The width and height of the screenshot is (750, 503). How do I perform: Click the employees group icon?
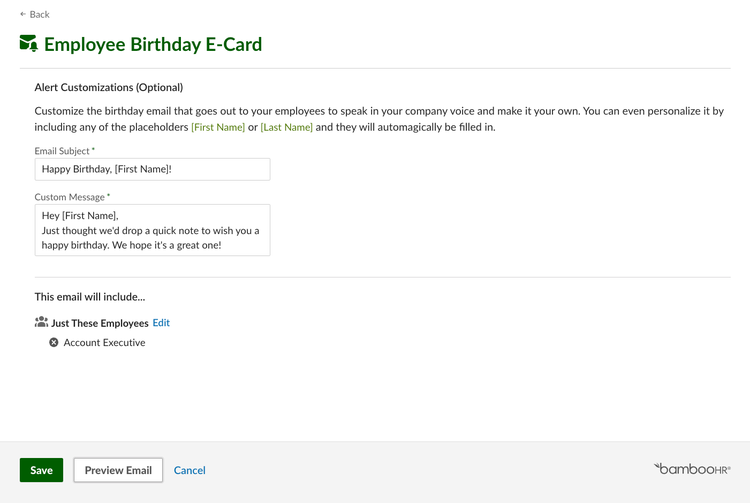pos(41,322)
